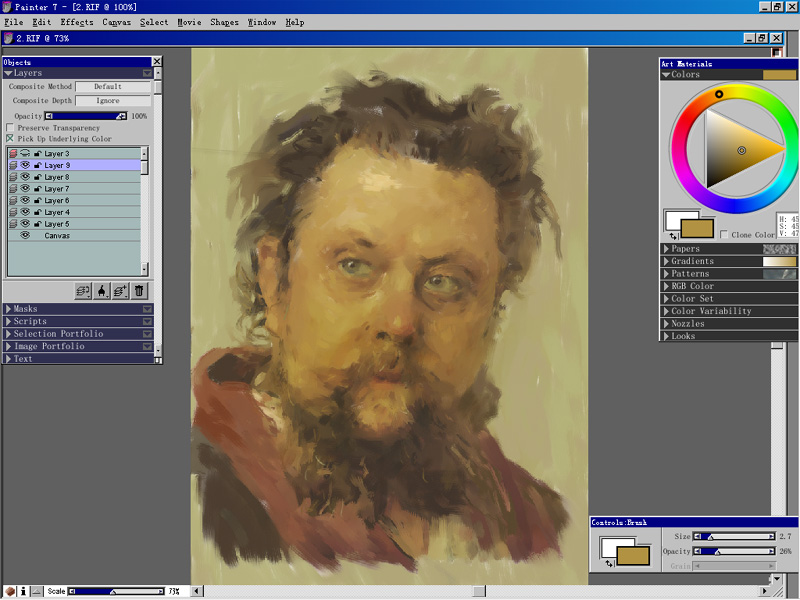Image resolution: width=800 pixels, height=600 pixels.
Task: Swap colors in the Controls:Brush palette
Action: click(x=609, y=564)
